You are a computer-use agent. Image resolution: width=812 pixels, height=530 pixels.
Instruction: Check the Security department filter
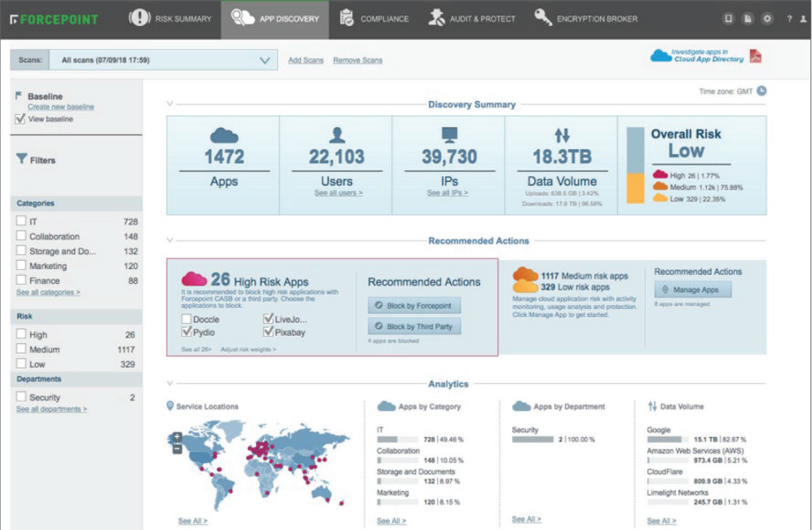pos(21,397)
